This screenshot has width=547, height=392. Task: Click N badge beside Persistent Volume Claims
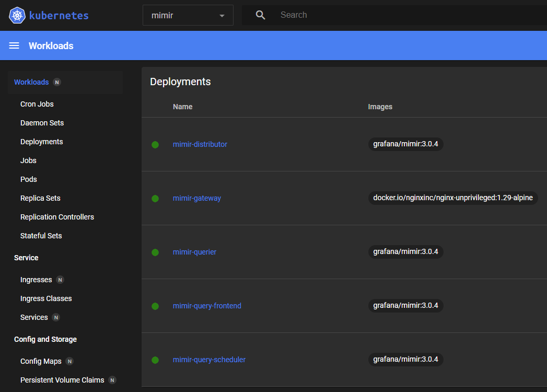[x=112, y=381]
